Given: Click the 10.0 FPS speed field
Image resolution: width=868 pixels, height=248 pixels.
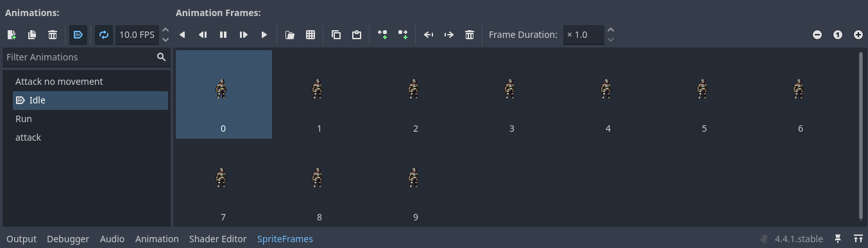Looking at the screenshot, I should point(137,35).
